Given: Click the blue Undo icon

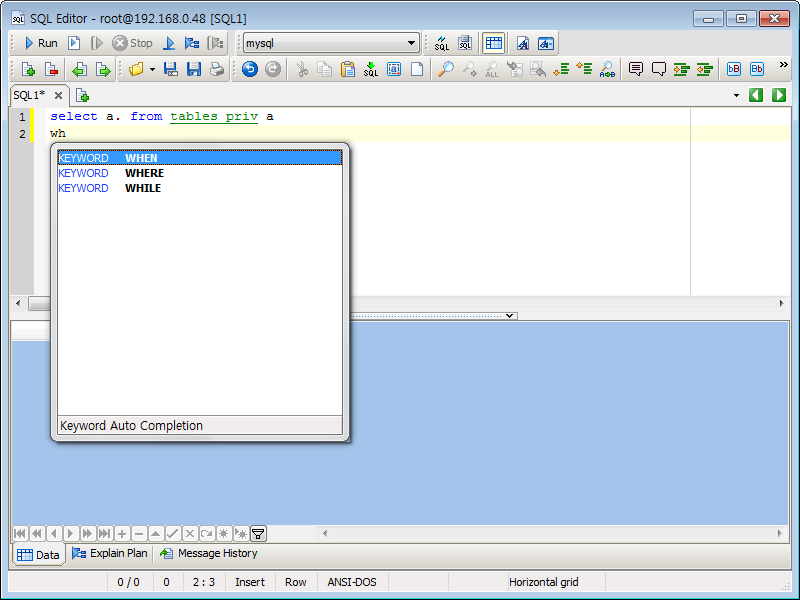Looking at the screenshot, I should tap(249, 69).
